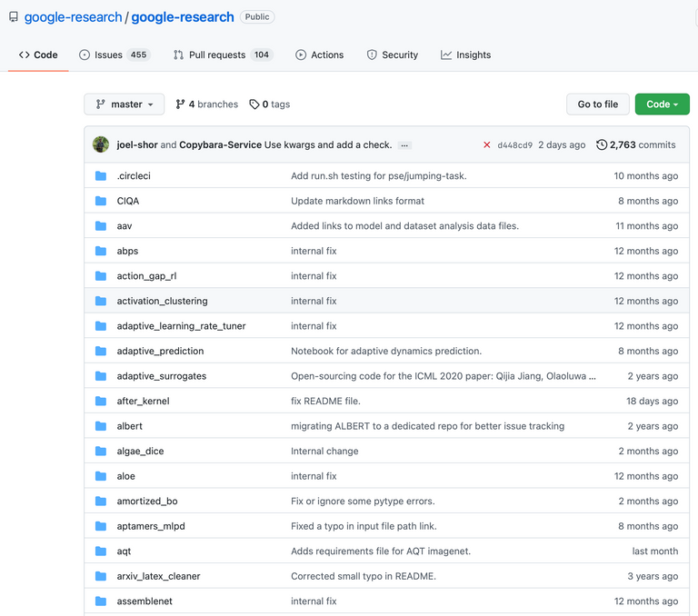
Task: Click the folder icon next to amortized_bo
Action: pos(101,502)
